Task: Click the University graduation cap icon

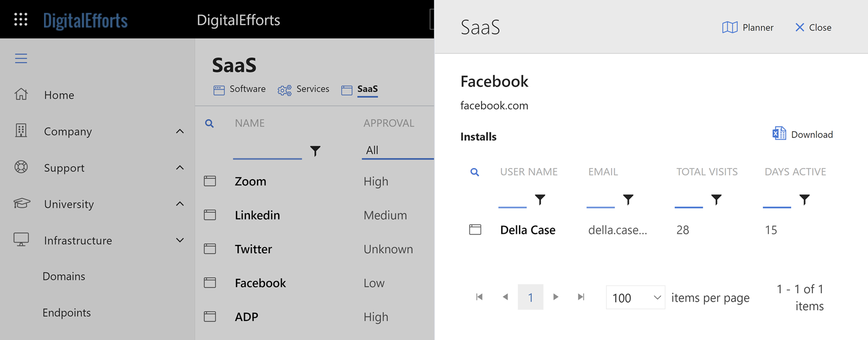Action: point(22,204)
